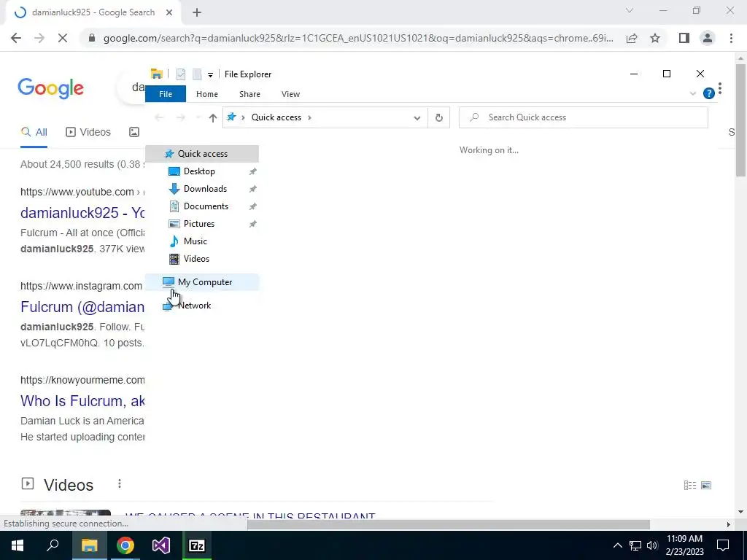The width and height of the screenshot is (747, 560).
Task: Click pin icon next to Desktop
Action: pyautogui.click(x=252, y=171)
